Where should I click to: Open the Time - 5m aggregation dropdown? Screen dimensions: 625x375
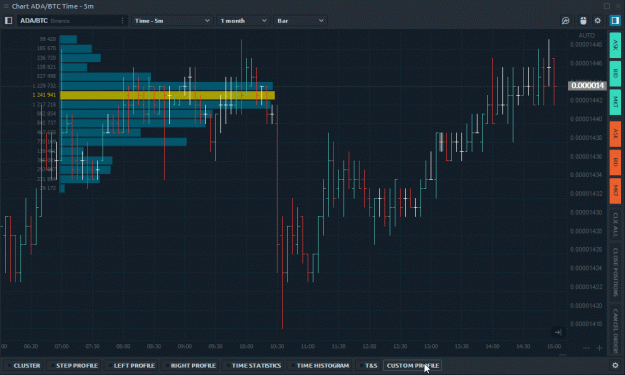(x=172, y=21)
